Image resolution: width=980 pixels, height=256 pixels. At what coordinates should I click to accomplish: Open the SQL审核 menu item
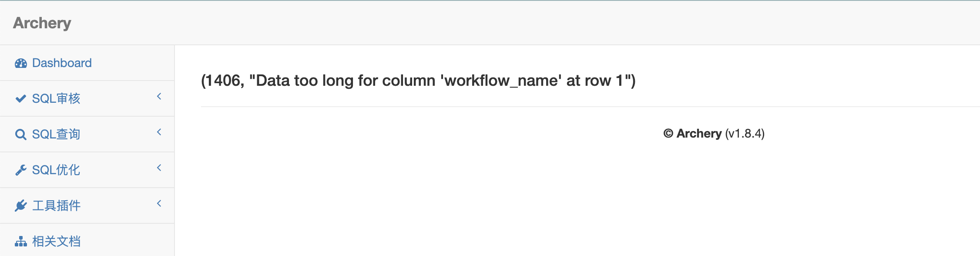(x=57, y=98)
